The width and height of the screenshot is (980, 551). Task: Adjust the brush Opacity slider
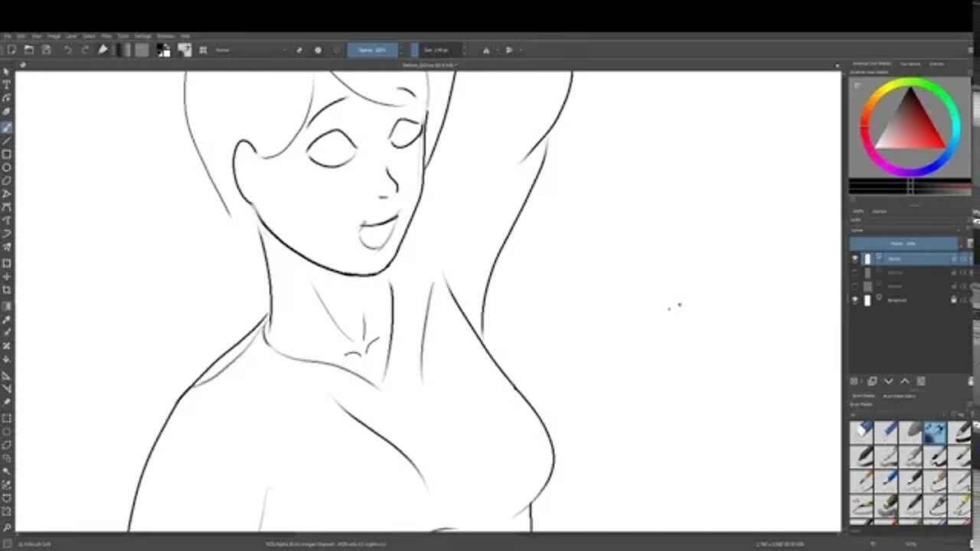(x=372, y=50)
